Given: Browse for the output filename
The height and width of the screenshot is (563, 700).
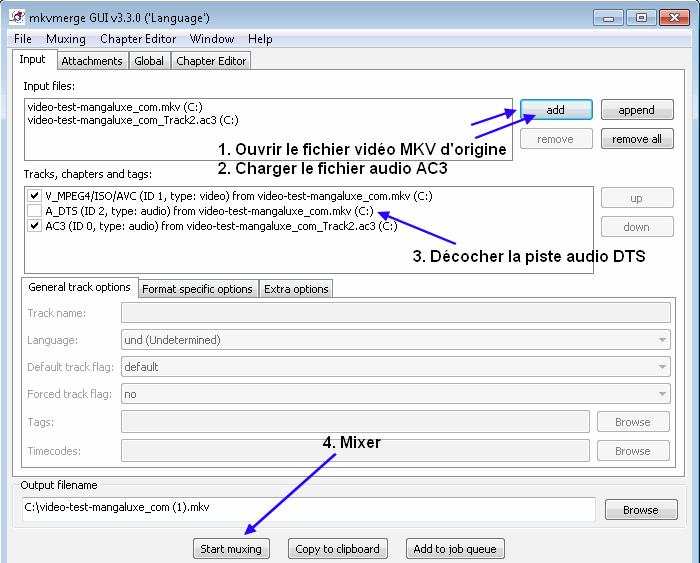Looking at the screenshot, I should pos(640,510).
